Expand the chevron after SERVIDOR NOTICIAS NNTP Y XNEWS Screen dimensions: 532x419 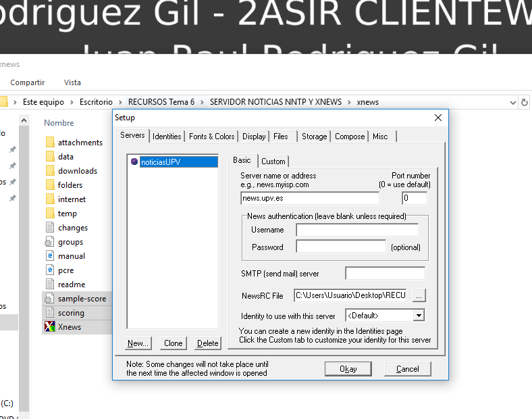(349, 102)
